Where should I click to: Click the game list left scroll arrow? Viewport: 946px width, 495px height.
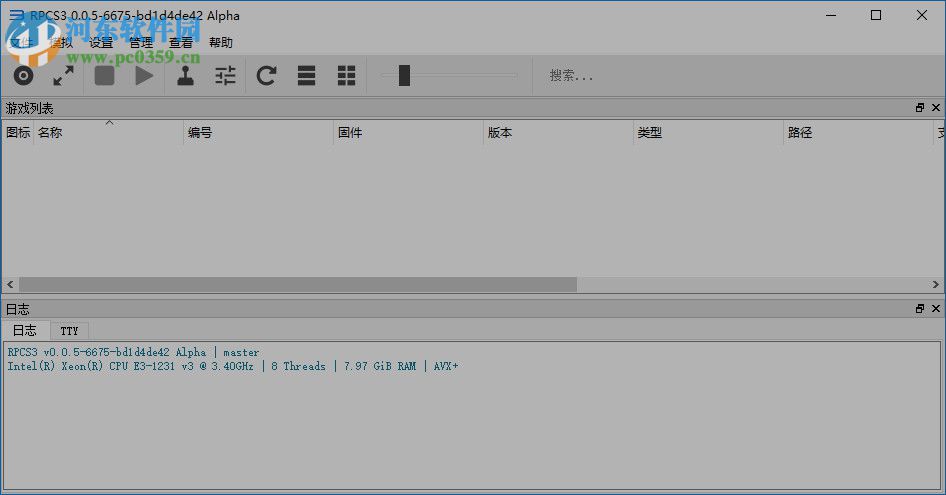[10, 284]
